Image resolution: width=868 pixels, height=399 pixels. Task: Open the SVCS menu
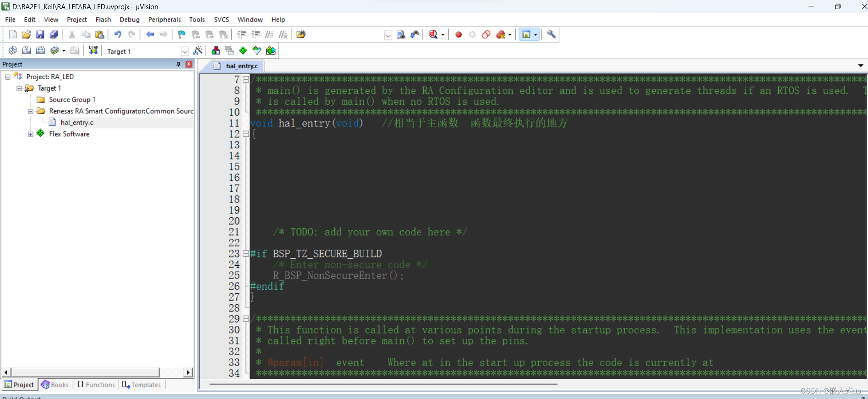pyautogui.click(x=221, y=20)
